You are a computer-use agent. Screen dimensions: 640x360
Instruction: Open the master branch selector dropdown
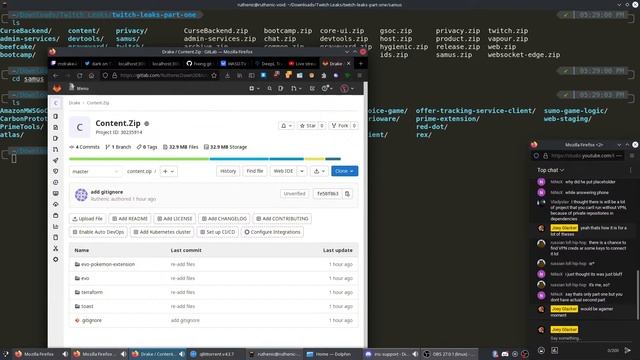pyautogui.click(x=95, y=171)
